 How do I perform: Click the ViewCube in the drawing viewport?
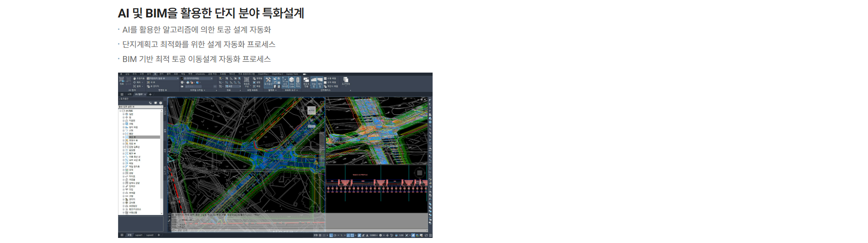pyautogui.click(x=311, y=110)
